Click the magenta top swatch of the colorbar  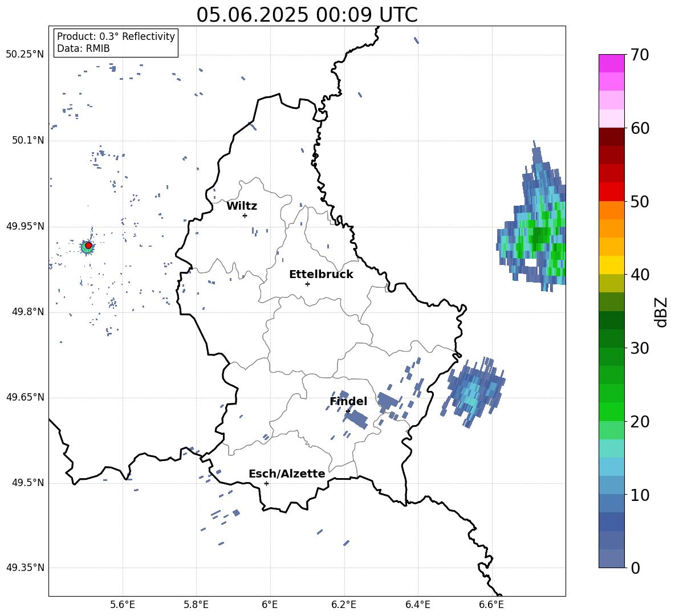[611, 63]
